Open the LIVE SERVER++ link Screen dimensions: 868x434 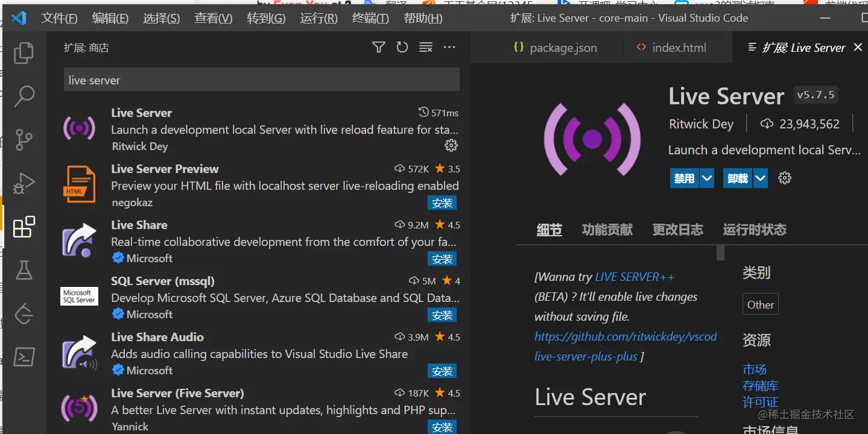click(635, 277)
